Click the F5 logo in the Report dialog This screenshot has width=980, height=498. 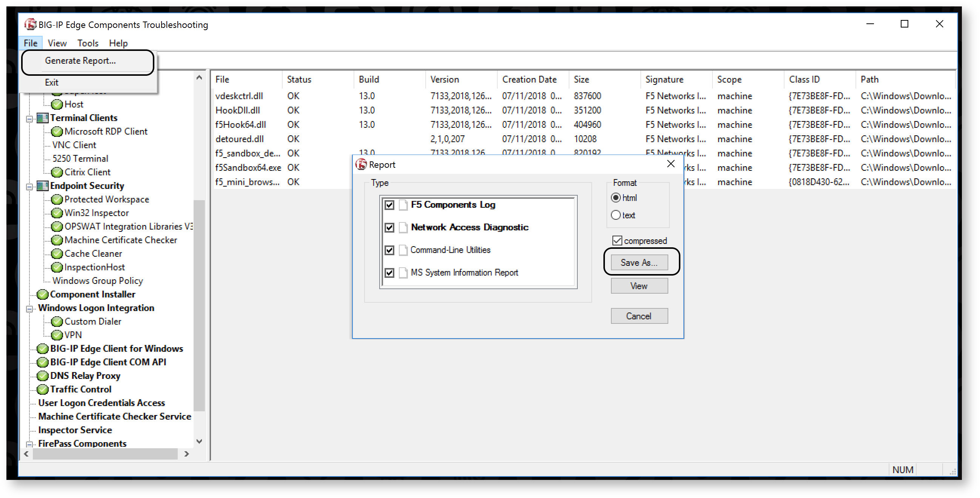pos(361,165)
